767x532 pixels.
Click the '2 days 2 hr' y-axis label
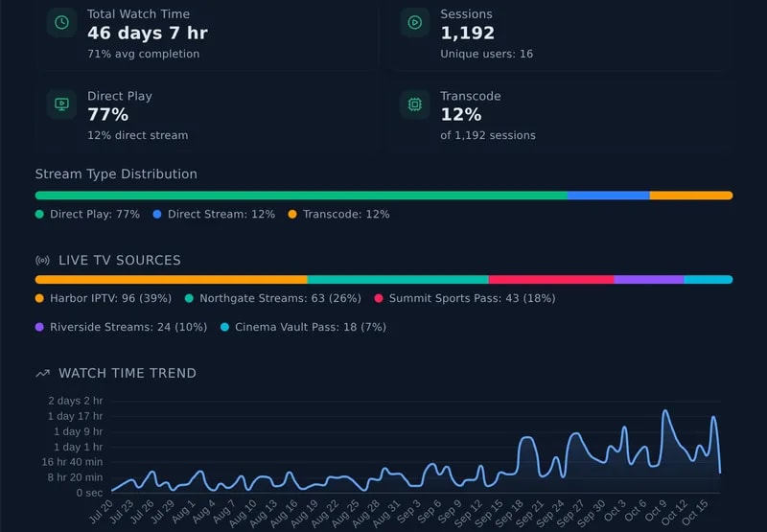pos(76,401)
